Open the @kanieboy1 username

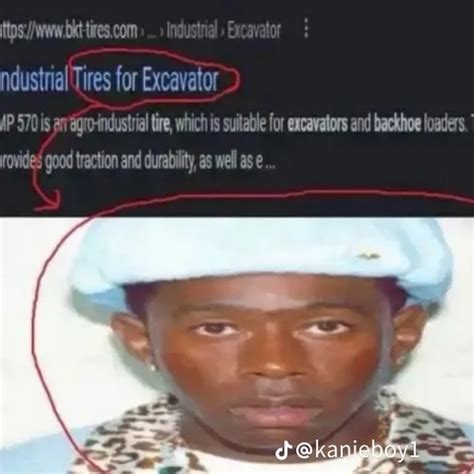tap(356, 451)
